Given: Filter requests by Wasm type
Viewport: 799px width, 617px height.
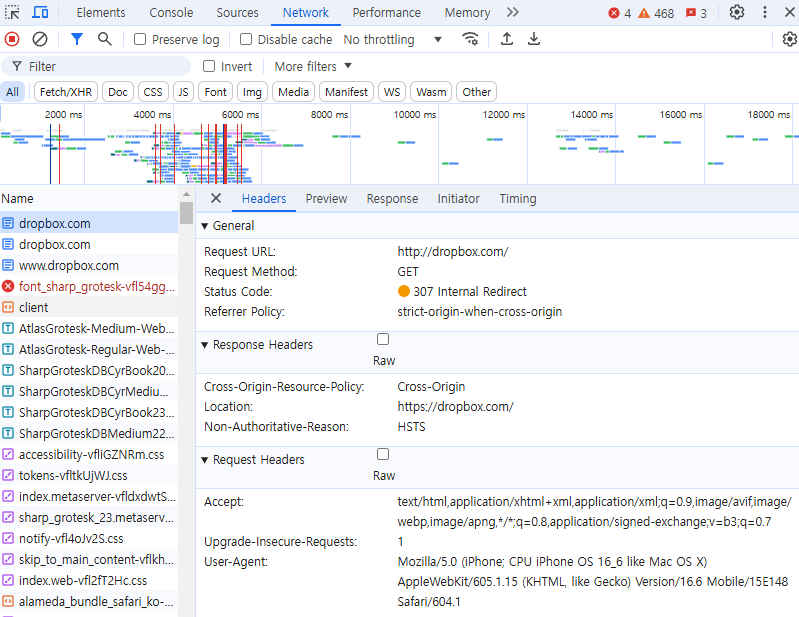Looking at the screenshot, I should pyautogui.click(x=431, y=92).
